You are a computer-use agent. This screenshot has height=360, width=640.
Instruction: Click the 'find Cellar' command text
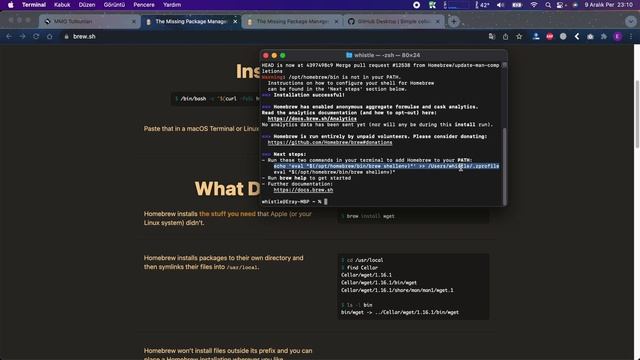coord(362,268)
